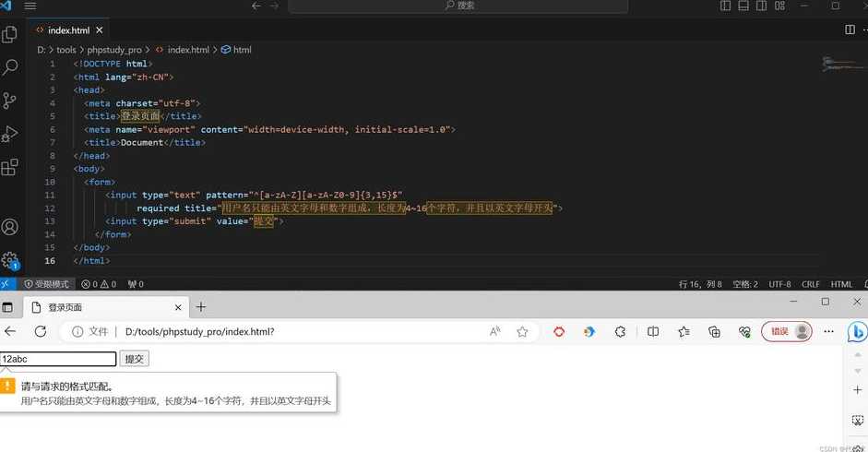Toggle split screen in Edge
The image size is (868, 452).
(x=653, y=331)
